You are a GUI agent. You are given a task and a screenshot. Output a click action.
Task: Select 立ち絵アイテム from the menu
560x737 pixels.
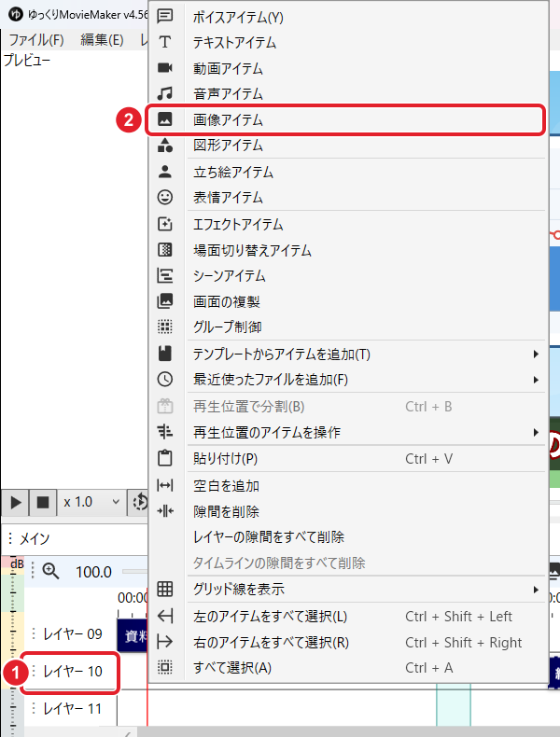click(x=347, y=172)
